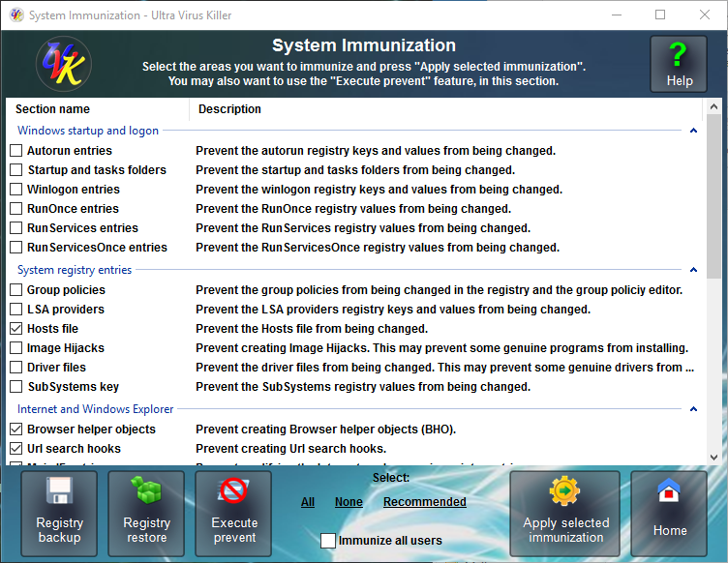Image resolution: width=728 pixels, height=563 pixels.
Task: Click the Driver files description text
Action: tap(444, 368)
